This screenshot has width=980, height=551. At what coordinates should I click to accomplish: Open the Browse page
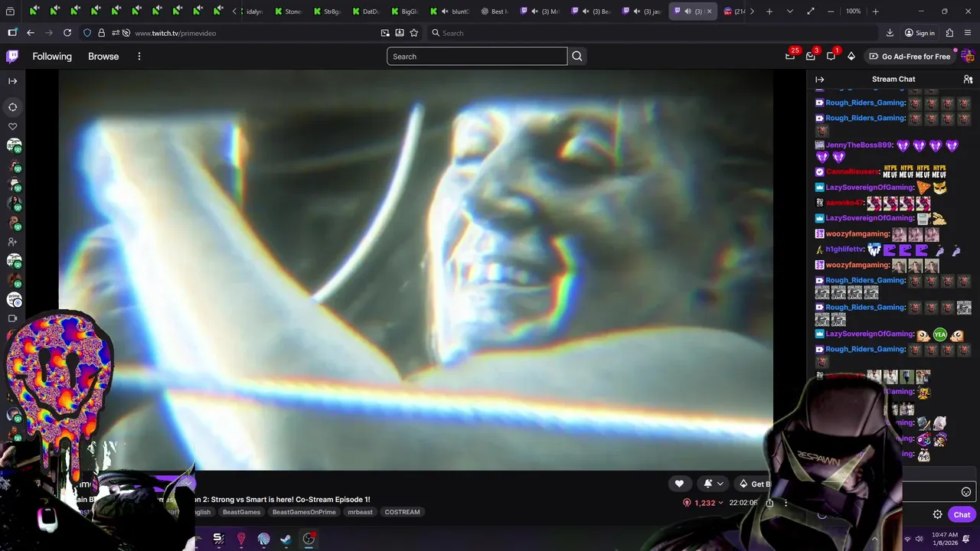tap(103, 57)
